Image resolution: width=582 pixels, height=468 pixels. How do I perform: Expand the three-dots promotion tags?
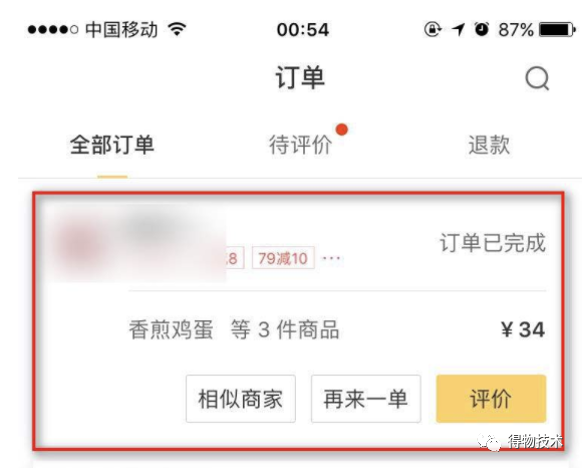331,258
